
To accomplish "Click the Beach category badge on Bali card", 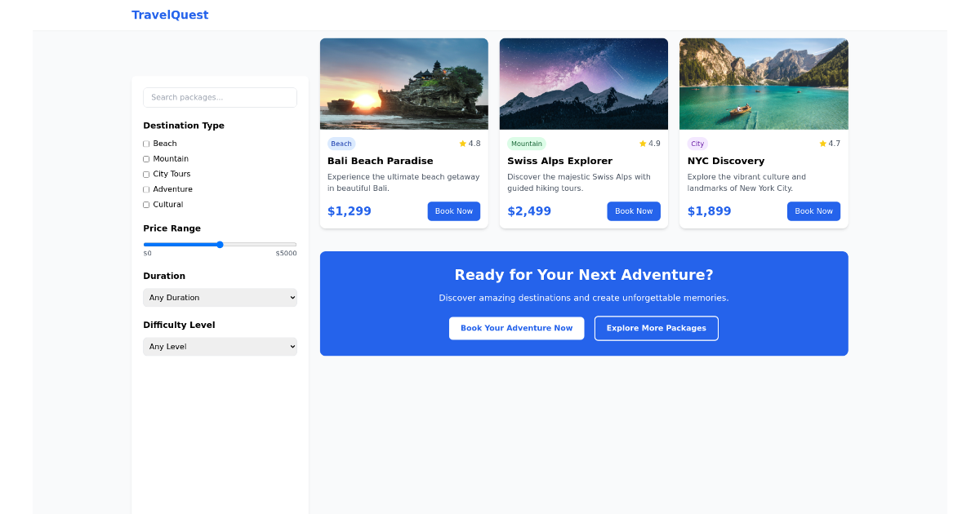I will pos(341,143).
